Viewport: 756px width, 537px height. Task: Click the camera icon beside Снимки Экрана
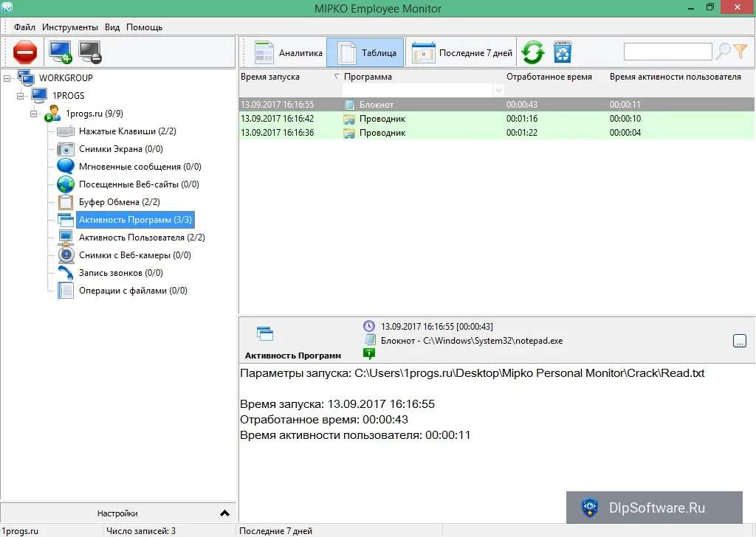click(66, 149)
